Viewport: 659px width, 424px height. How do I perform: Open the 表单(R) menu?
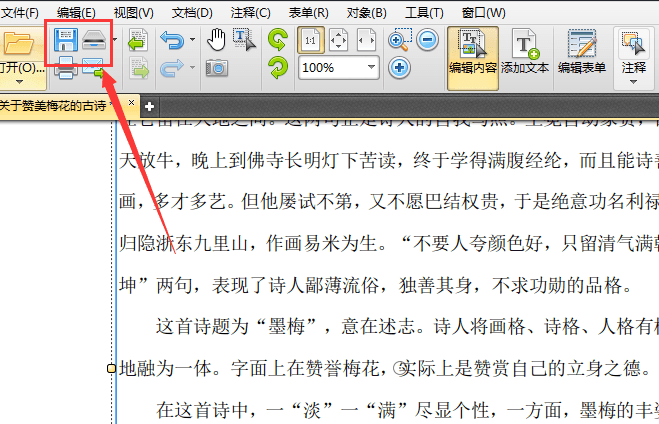point(308,13)
